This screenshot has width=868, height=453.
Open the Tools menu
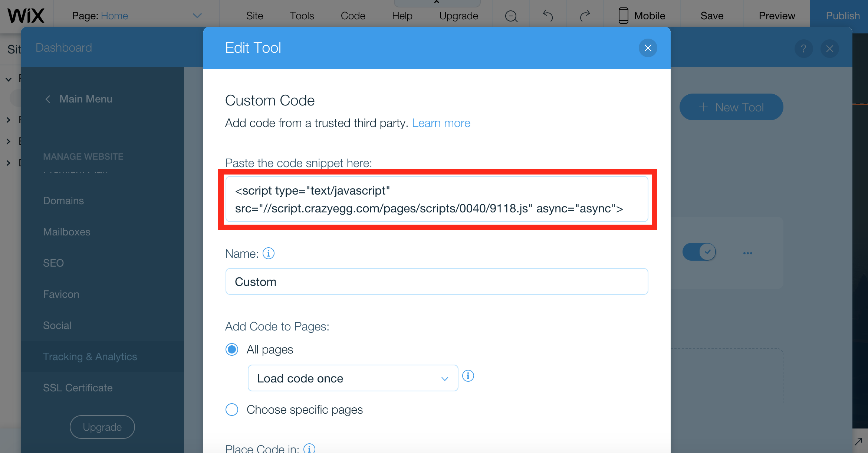pyautogui.click(x=302, y=16)
